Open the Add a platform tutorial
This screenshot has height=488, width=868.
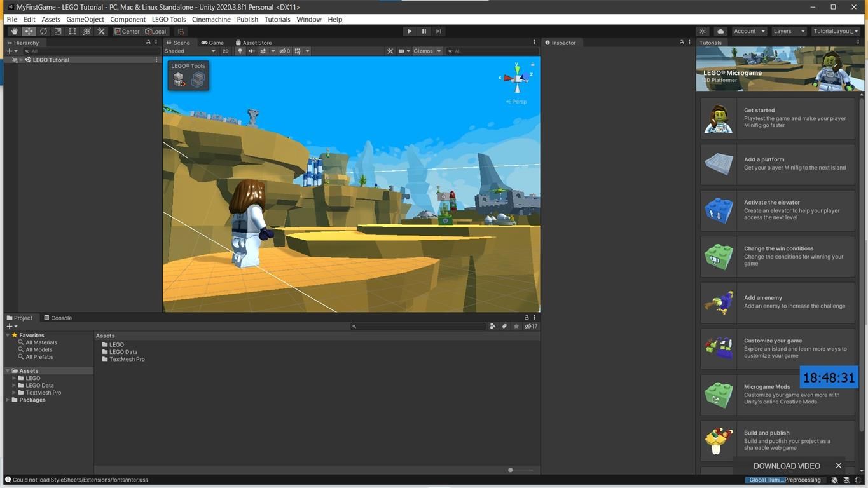point(778,164)
